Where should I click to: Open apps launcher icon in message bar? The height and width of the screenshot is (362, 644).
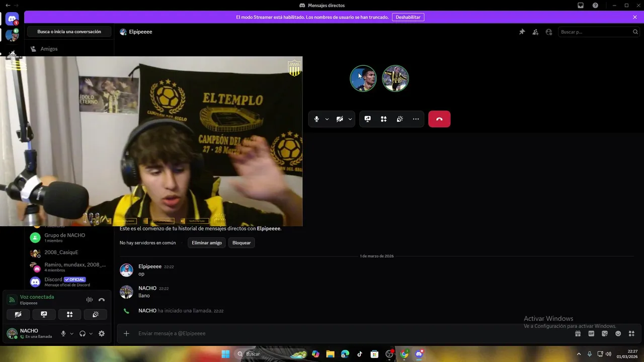(x=631, y=333)
